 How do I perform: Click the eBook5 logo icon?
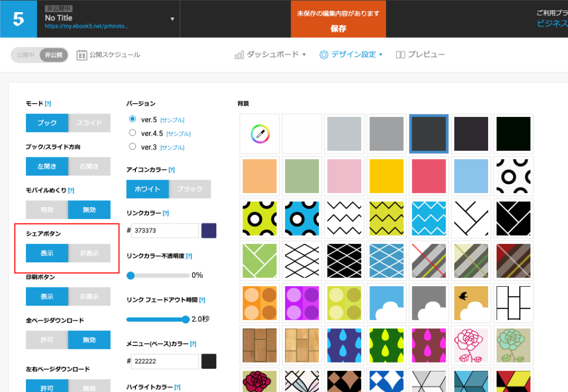[x=18, y=19]
